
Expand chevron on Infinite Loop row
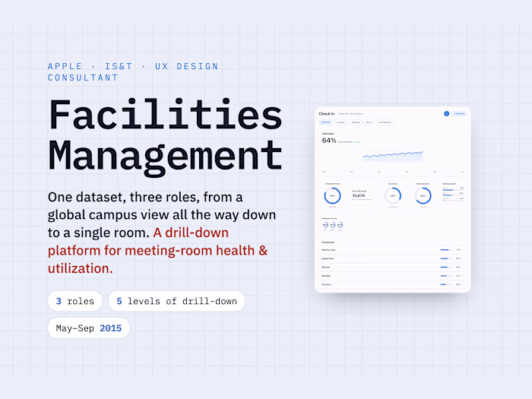point(464,250)
